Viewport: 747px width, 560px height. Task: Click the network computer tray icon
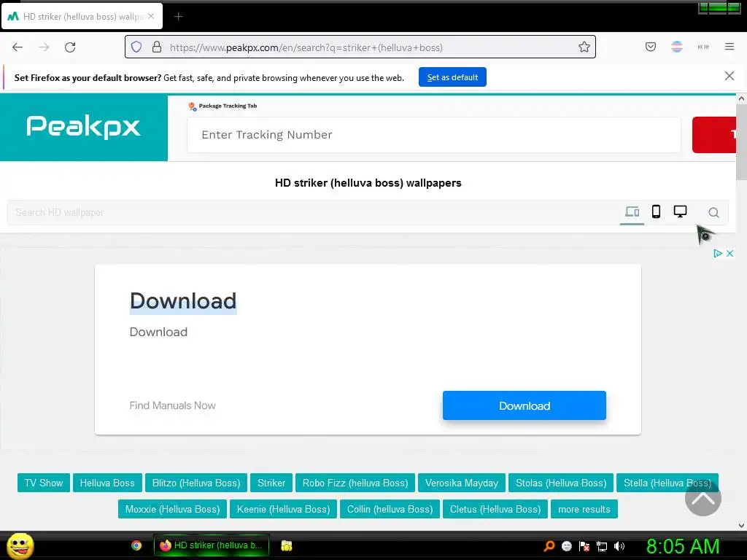(602, 546)
